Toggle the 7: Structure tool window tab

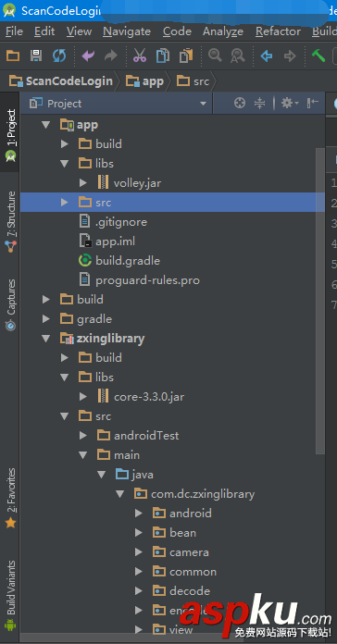pyautogui.click(x=10, y=222)
